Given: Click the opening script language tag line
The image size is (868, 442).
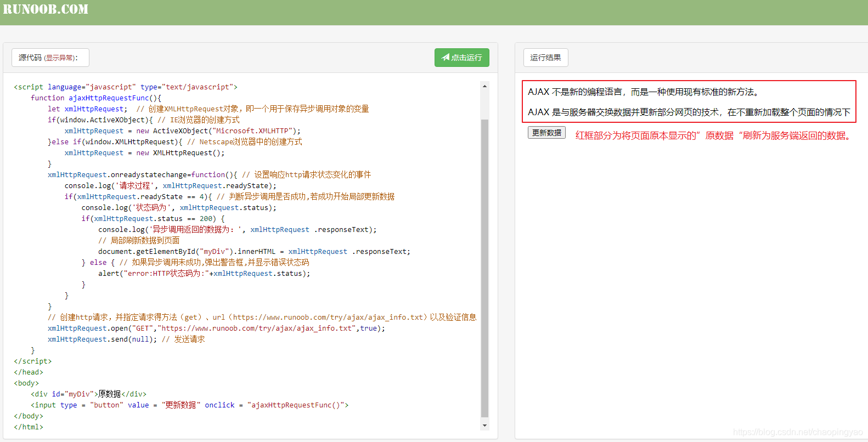Looking at the screenshot, I should pyautogui.click(x=126, y=87).
